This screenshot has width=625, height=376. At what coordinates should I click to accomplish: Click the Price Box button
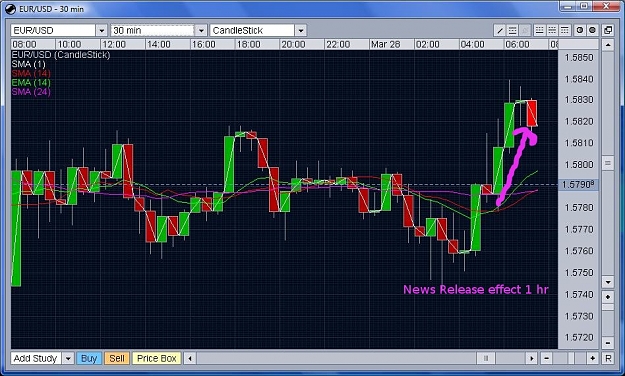(157, 358)
